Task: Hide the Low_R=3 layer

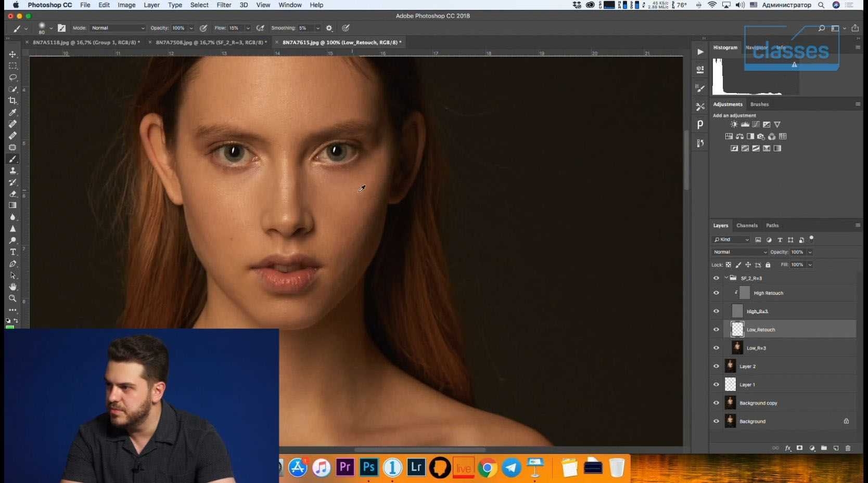Action: click(716, 348)
